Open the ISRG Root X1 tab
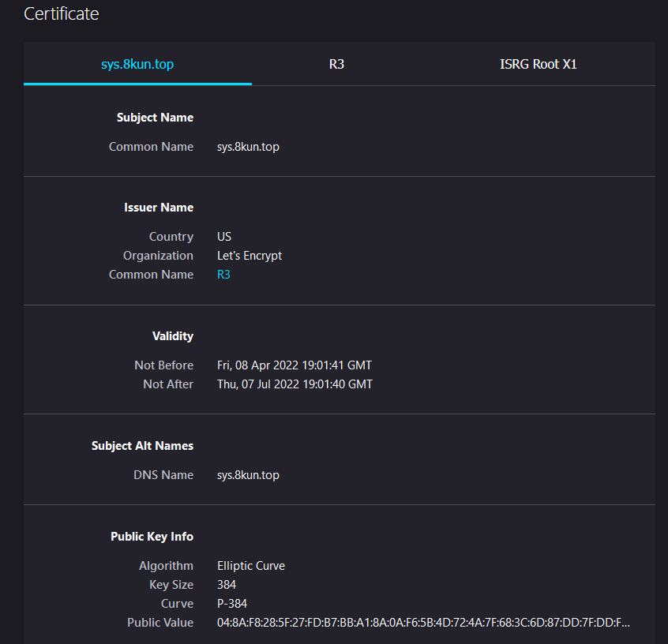Viewport: 668px width, 644px height. [538, 64]
